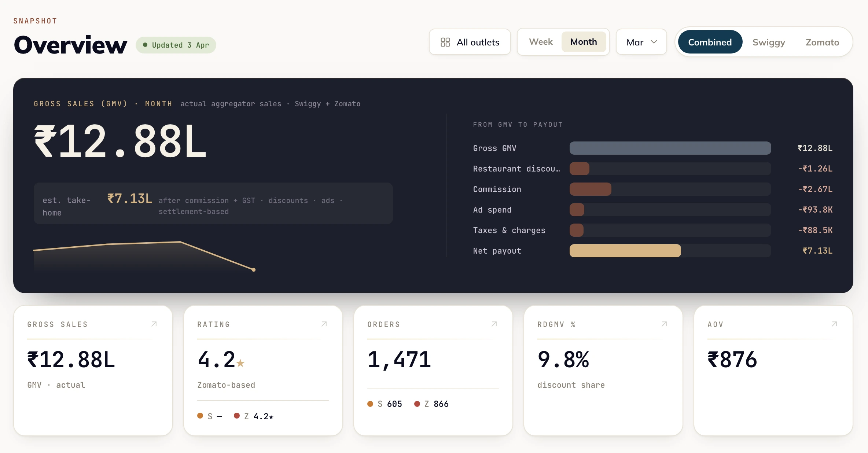Click the ₹876 AOV value
This screenshot has height=453, width=868.
pos(732,360)
